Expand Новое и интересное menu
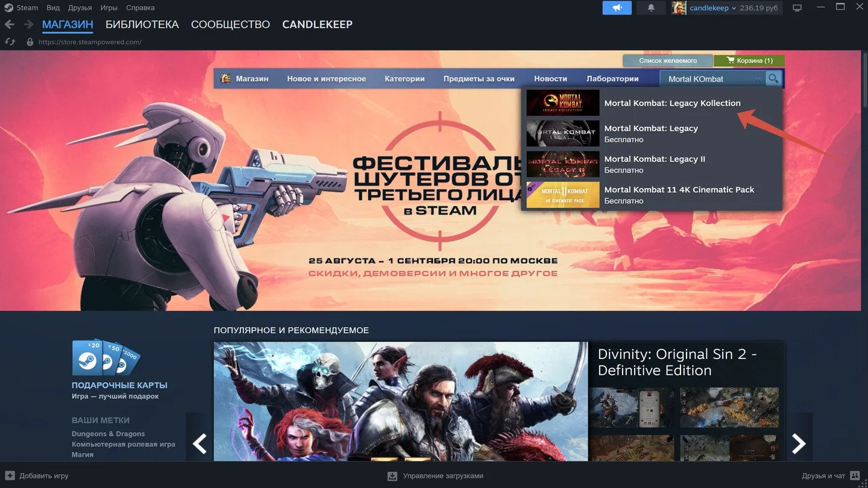Screen dimensions: 868x488 (x=327, y=78)
